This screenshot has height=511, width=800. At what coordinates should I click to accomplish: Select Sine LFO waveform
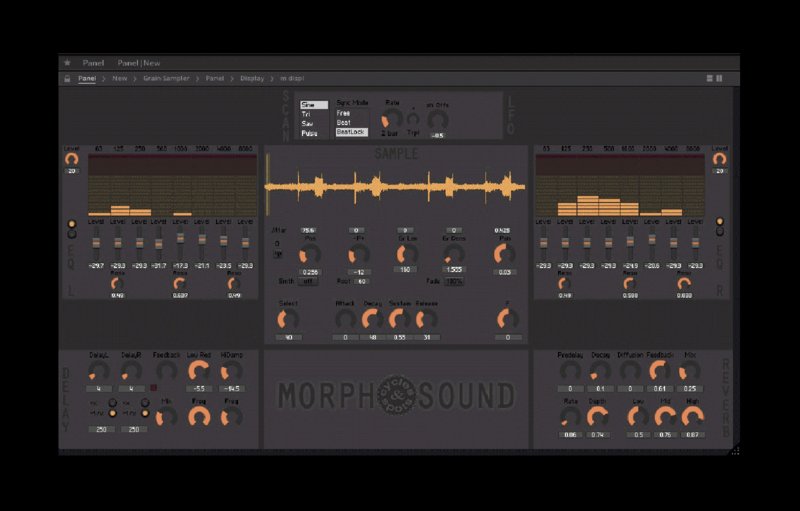314,105
